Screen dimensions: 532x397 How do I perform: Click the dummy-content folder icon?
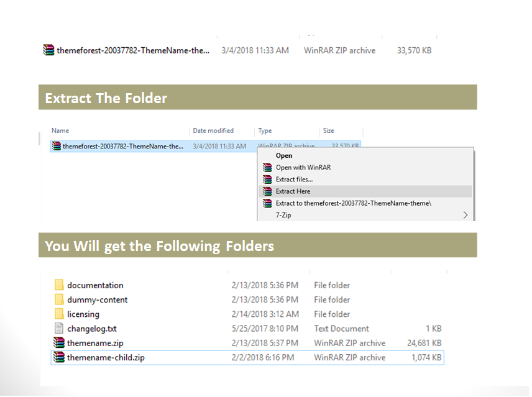coord(59,299)
